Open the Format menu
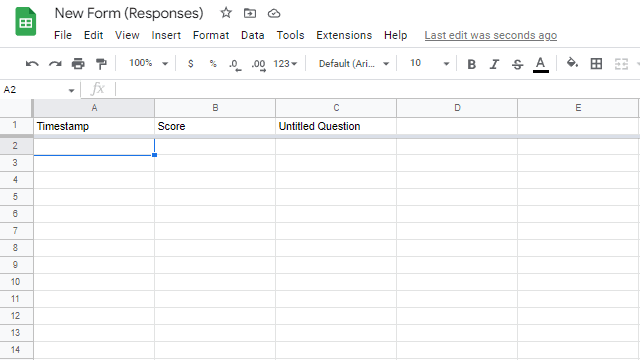The image size is (640, 360). (211, 35)
